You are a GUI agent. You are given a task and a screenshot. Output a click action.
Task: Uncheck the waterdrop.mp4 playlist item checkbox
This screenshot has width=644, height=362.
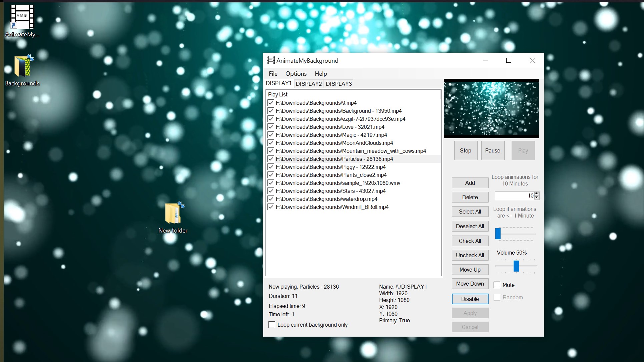pyautogui.click(x=271, y=199)
